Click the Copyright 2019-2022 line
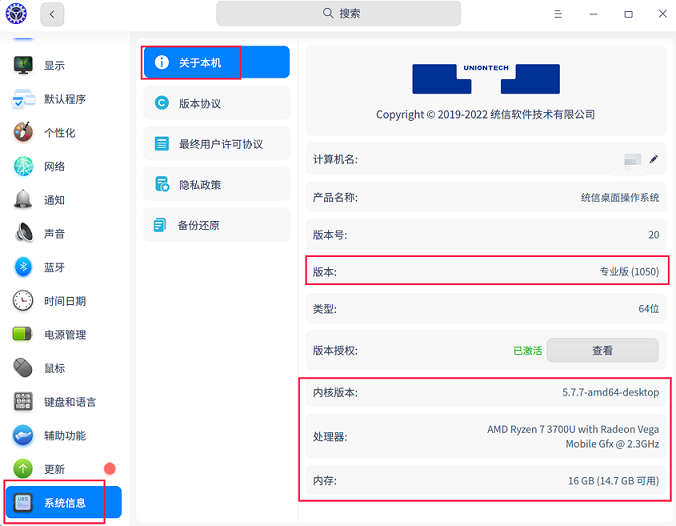This screenshot has width=676, height=526. pos(485,115)
